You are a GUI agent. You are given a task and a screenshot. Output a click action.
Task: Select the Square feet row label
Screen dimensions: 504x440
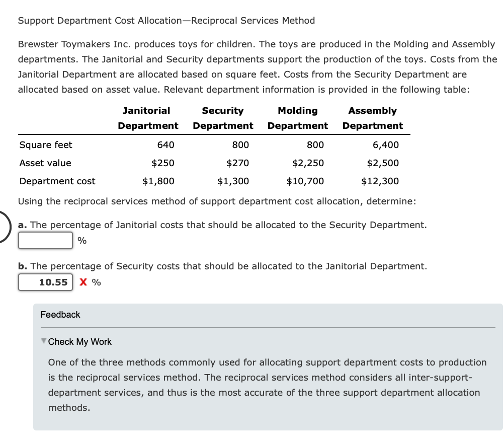click(x=45, y=145)
